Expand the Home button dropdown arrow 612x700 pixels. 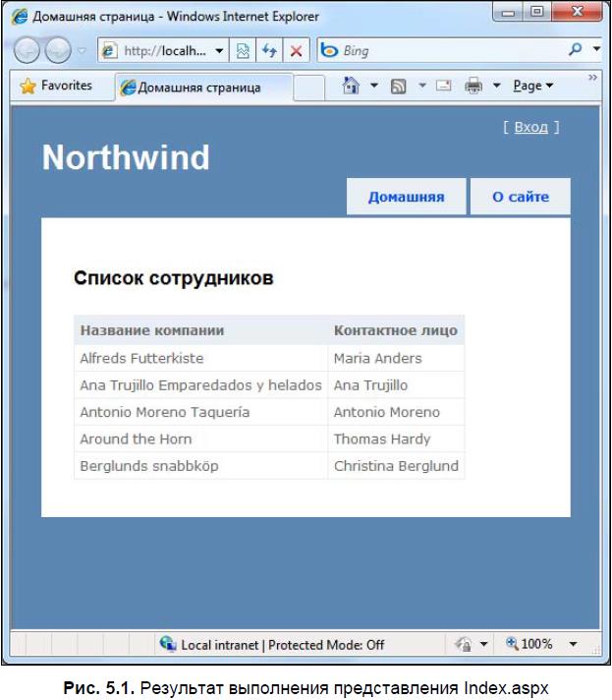[x=374, y=85]
